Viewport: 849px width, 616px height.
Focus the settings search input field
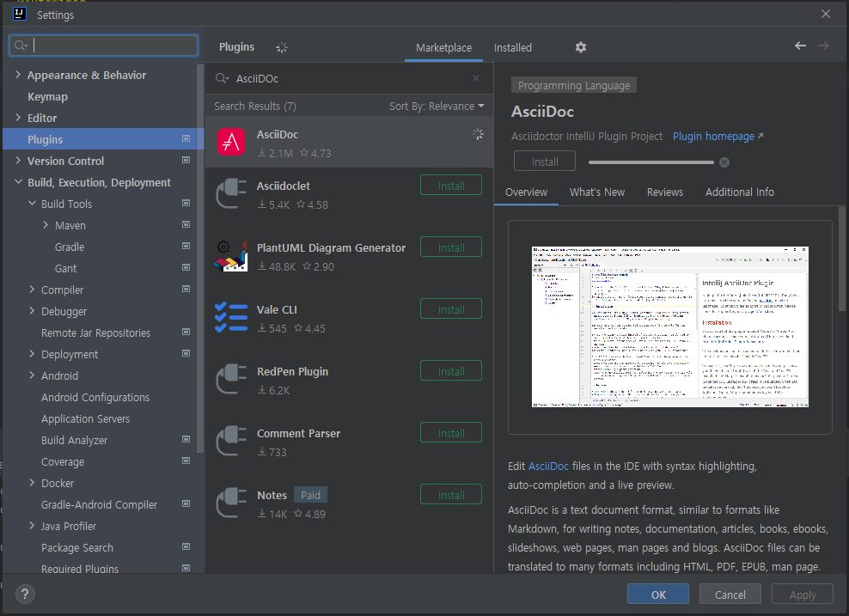(x=103, y=46)
